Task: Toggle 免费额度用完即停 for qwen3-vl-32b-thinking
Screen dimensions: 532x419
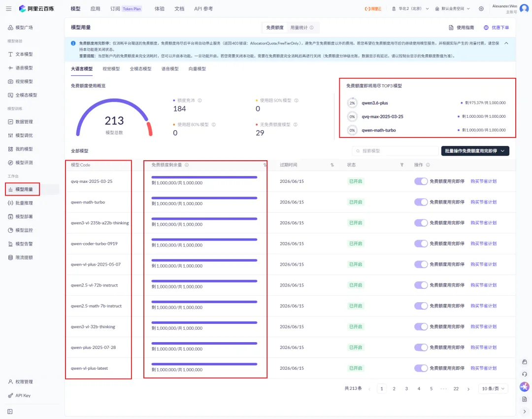Action: [x=421, y=327]
